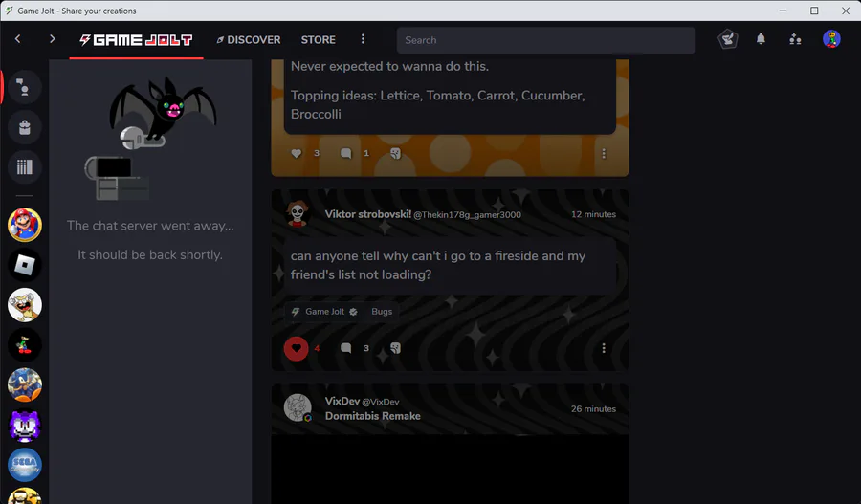
Task: Open the 12 minutes timestamp
Action: click(x=593, y=214)
